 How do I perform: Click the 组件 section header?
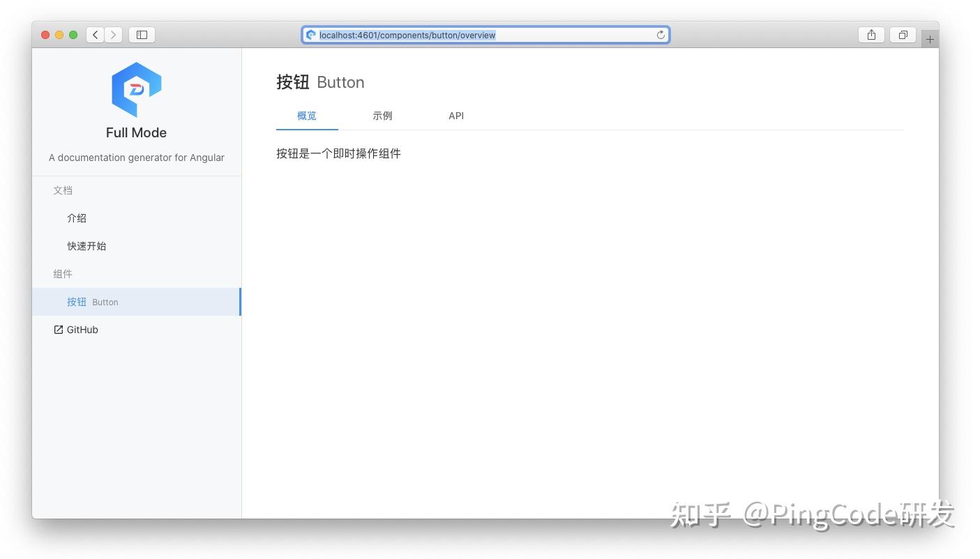[x=63, y=274]
